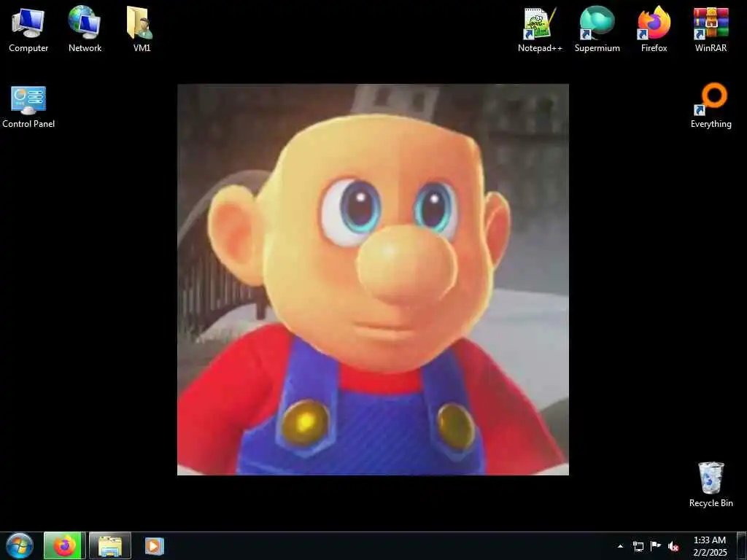
Task: Open Windows Explorer from the taskbar
Action: [x=110, y=545]
